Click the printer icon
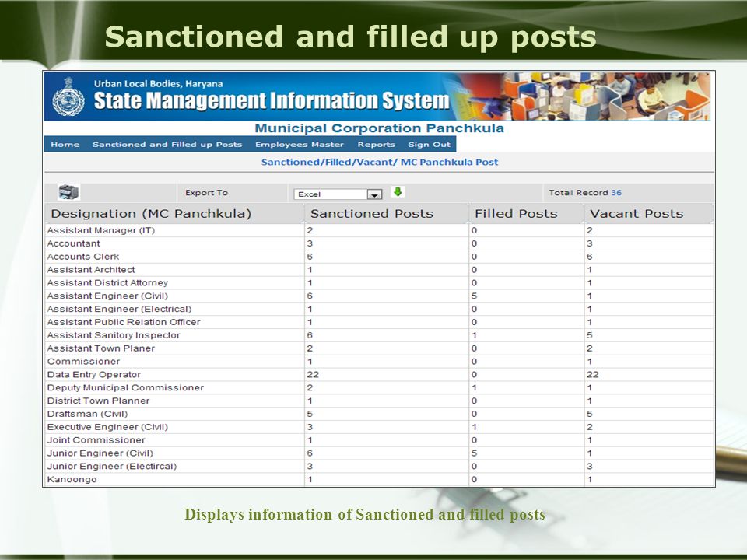 coord(68,192)
